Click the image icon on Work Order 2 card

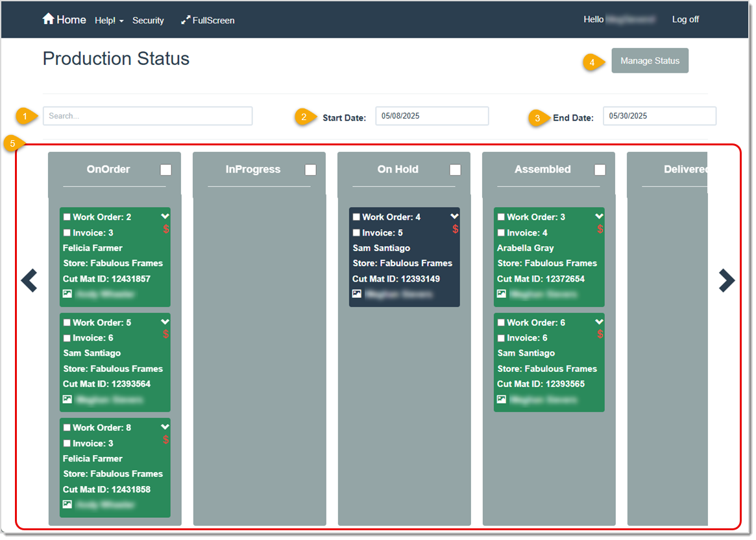coord(67,293)
